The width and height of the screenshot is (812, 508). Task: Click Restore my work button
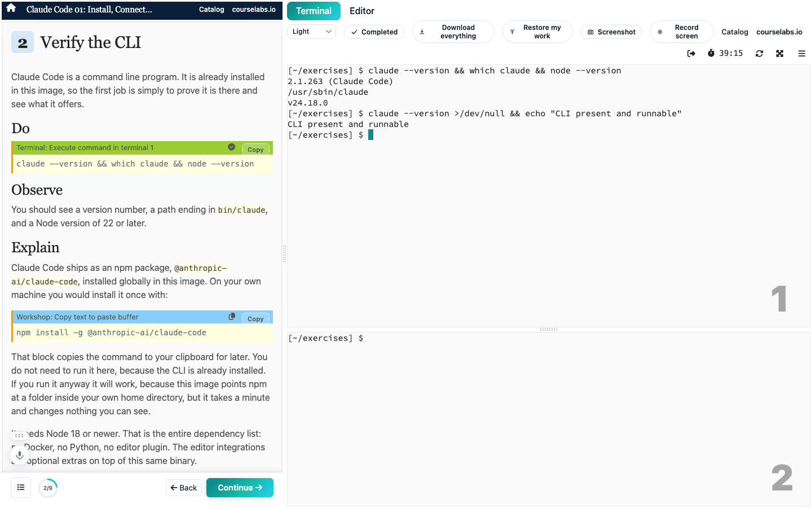point(537,32)
